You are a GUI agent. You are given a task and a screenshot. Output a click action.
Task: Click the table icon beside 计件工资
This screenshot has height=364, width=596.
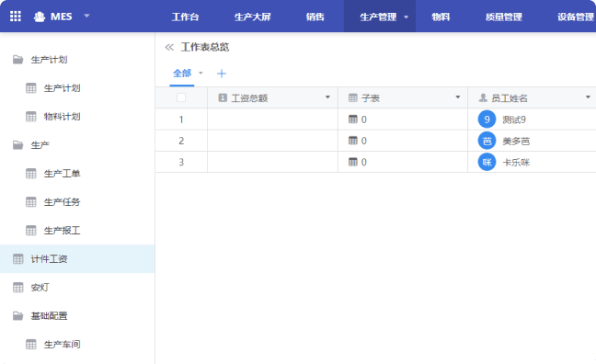tap(17, 258)
